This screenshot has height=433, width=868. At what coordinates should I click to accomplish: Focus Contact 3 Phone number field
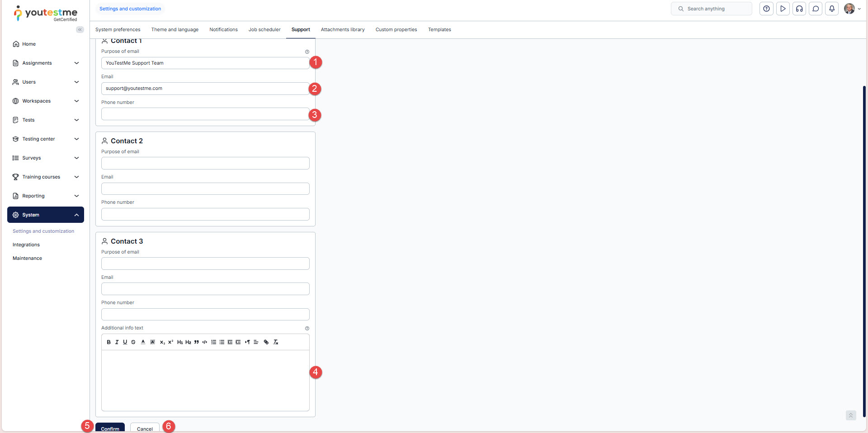pos(205,314)
